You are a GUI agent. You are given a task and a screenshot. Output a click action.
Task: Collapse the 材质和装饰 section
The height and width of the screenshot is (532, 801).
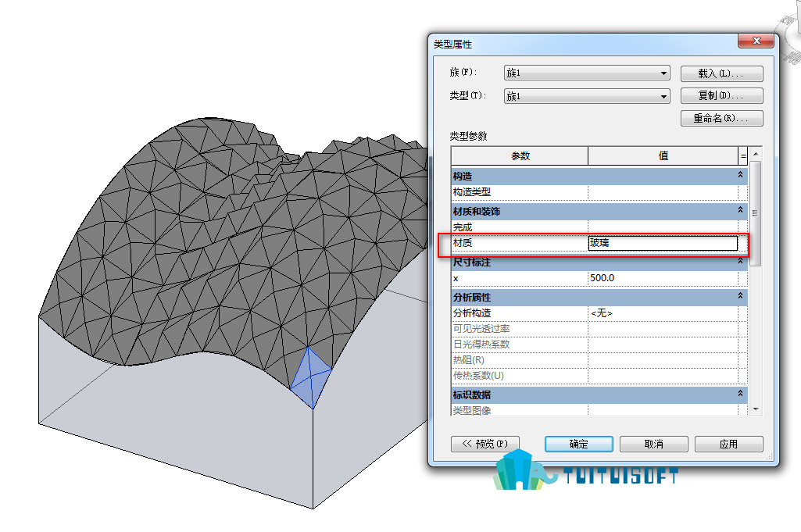click(740, 210)
